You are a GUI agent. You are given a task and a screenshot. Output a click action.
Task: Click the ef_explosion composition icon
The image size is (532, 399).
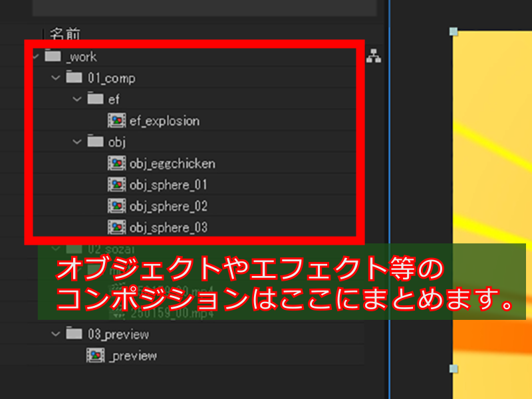[x=117, y=120]
